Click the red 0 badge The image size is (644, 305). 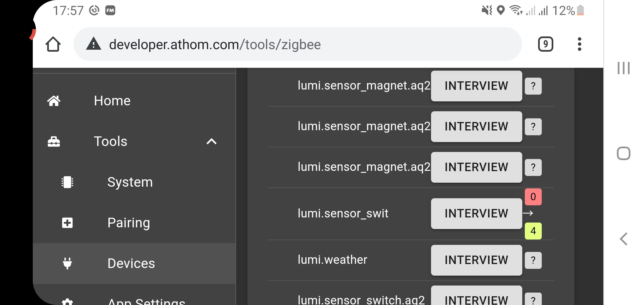533,197
